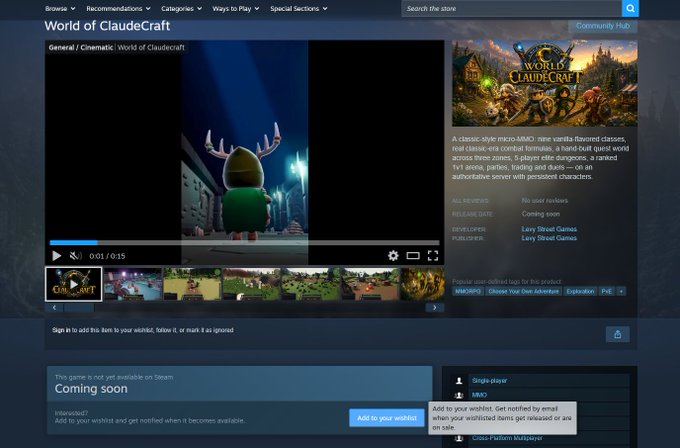
Task: Open the Community Hub
Action: 602,26
